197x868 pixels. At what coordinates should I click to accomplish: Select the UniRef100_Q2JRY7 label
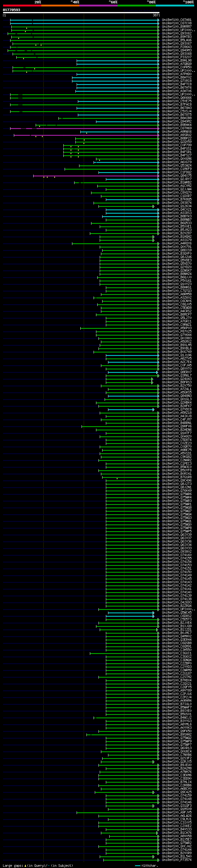177,179
